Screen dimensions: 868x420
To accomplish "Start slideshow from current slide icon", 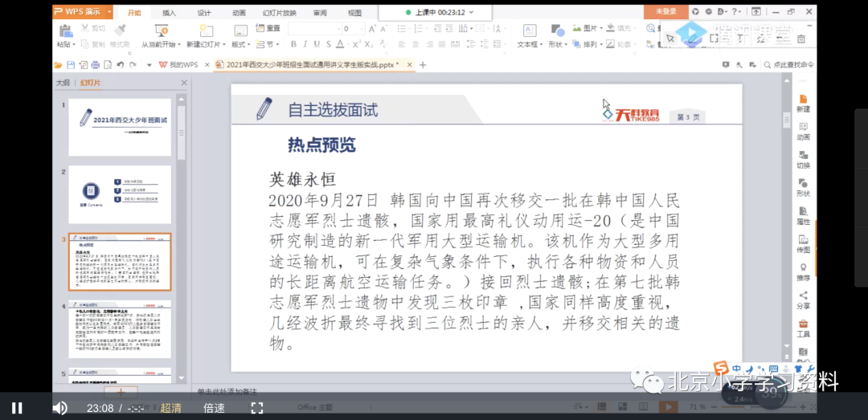I will coord(161,31).
